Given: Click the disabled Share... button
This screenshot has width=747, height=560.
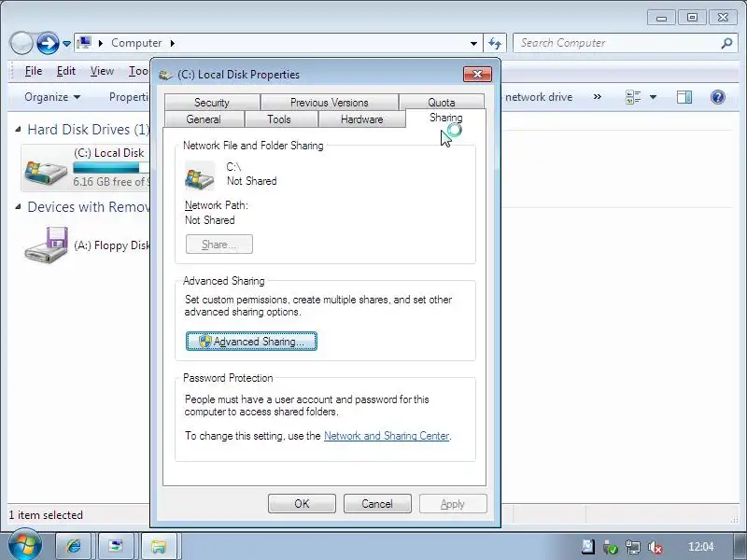Looking at the screenshot, I should (x=219, y=245).
